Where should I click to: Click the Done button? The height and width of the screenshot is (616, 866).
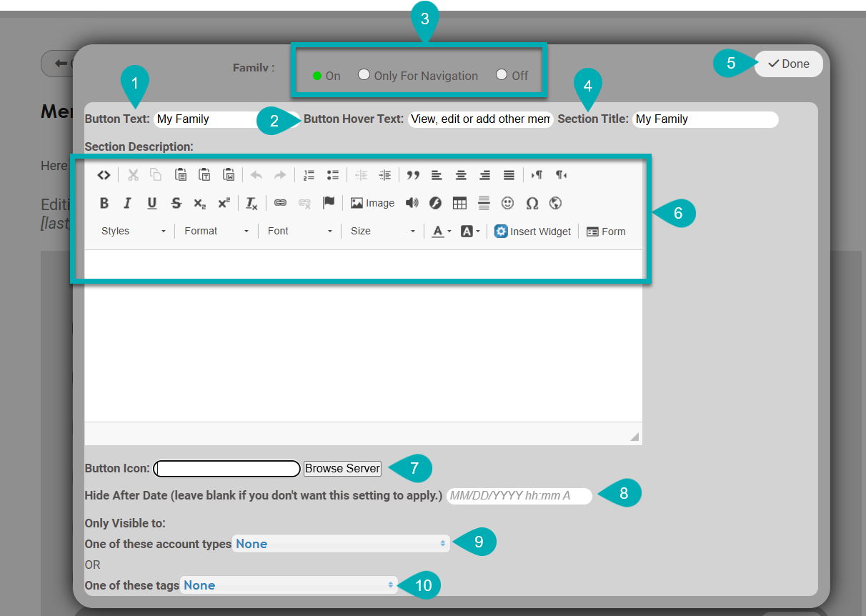point(788,64)
